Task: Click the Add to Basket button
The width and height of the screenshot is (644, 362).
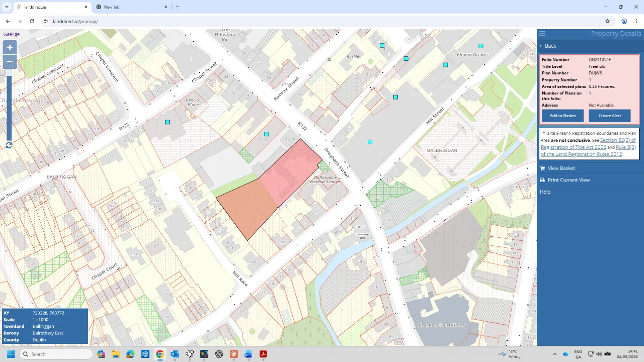Action: [562, 116]
